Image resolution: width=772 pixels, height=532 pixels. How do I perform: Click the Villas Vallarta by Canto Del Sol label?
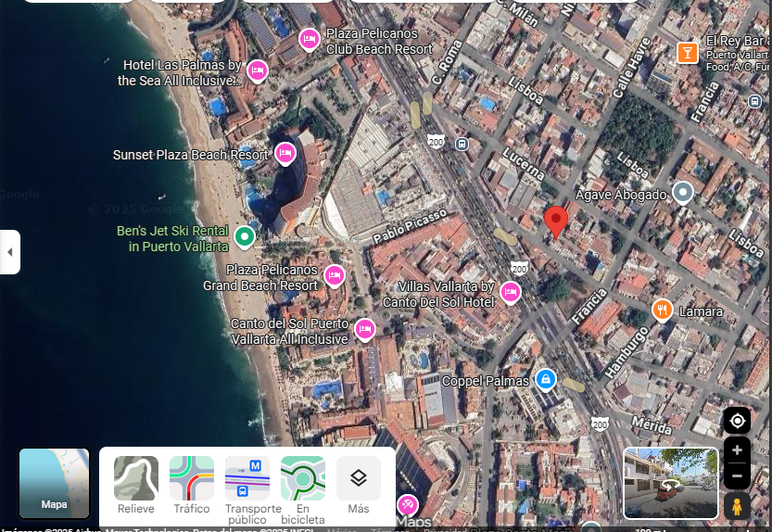[438, 295]
